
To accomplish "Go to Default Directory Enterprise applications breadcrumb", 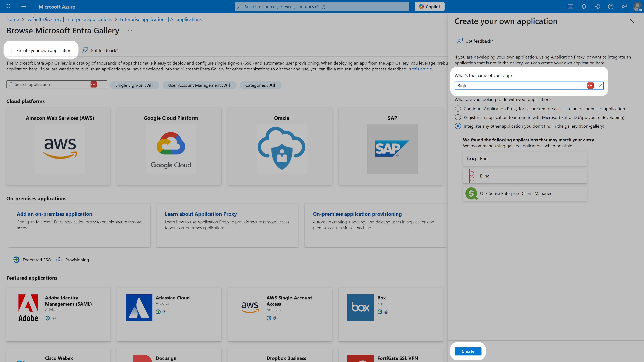I will pos(69,19).
